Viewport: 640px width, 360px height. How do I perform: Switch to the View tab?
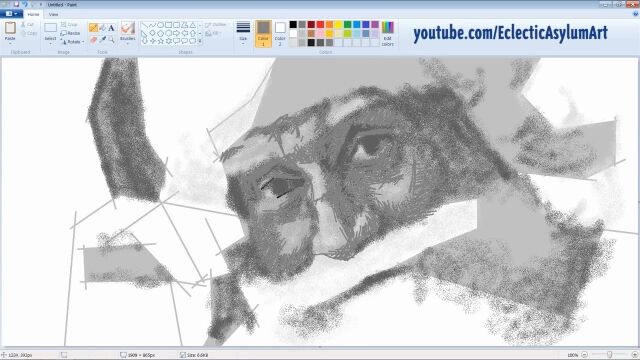pos(53,14)
